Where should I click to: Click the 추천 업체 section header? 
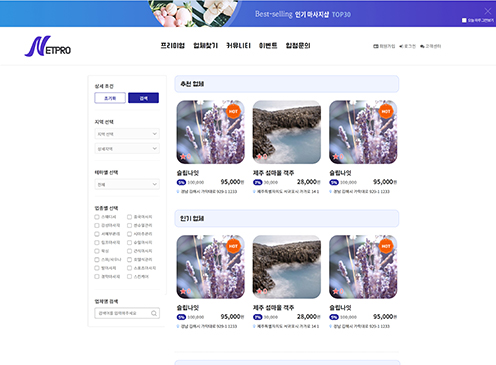(287, 84)
